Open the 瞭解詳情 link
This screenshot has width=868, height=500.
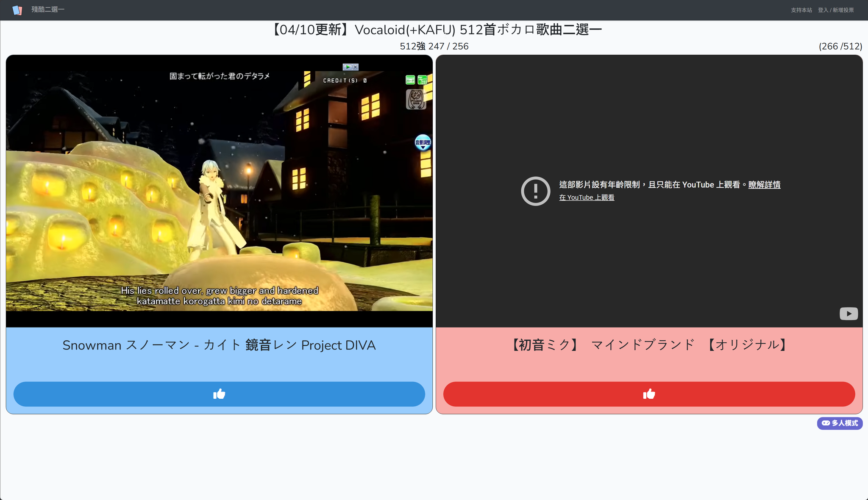764,185
